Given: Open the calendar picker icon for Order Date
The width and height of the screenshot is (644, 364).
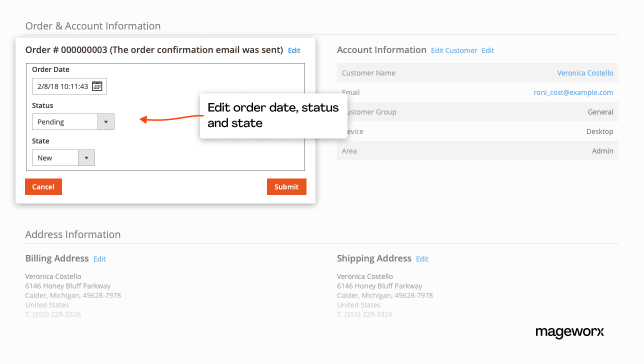Looking at the screenshot, I should pos(97,86).
